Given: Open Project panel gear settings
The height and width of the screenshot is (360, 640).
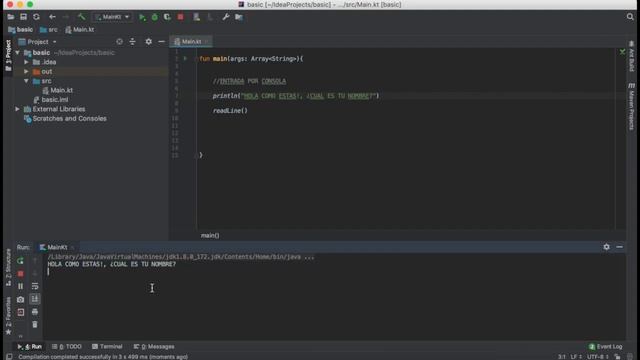Looking at the screenshot, I should tap(149, 42).
